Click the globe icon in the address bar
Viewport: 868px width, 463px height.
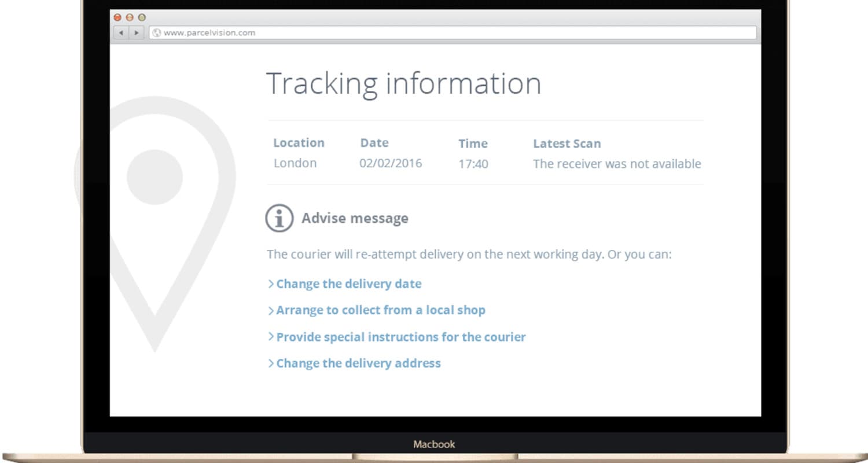point(156,33)
